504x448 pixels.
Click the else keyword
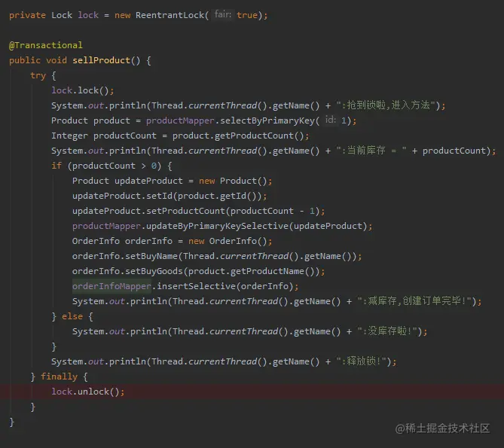click(72, 317)
